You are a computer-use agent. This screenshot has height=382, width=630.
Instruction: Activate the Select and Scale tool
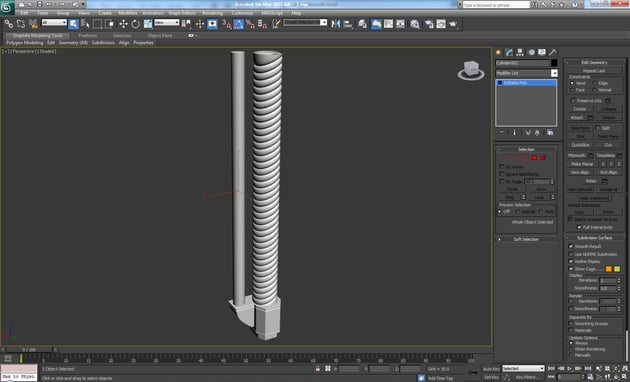tap(148, 24)
